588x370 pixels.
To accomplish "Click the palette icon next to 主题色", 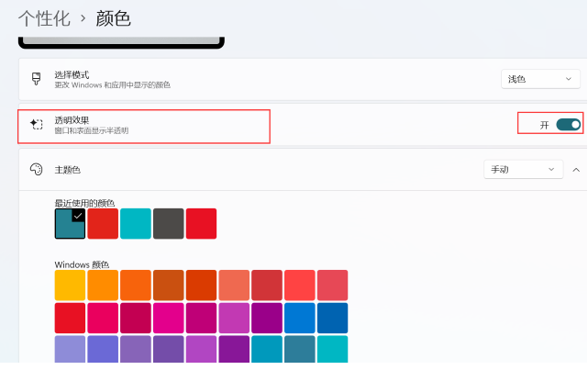I will click(x=37, y=170).
